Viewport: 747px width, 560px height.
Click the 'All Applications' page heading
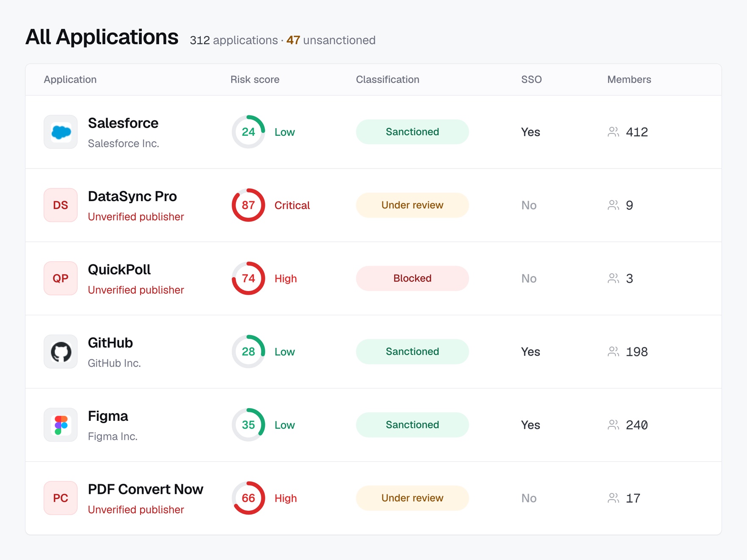[102, 37]
